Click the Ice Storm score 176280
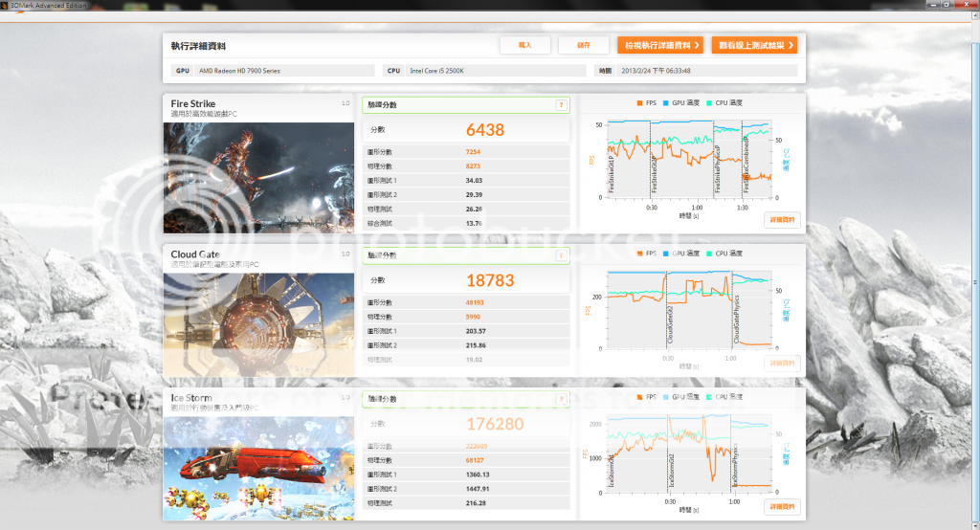The height and width of the screenshot is (530, 980). (495, 425)
